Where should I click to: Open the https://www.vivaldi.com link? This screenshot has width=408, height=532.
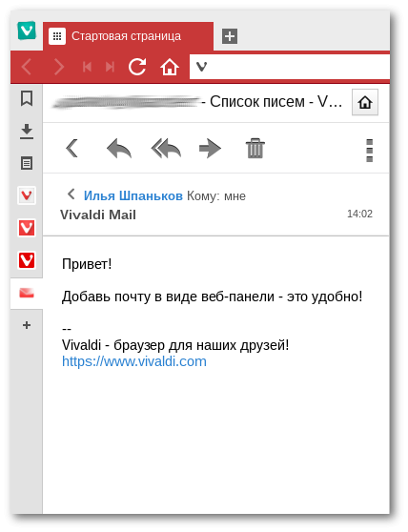click(134, 361)
